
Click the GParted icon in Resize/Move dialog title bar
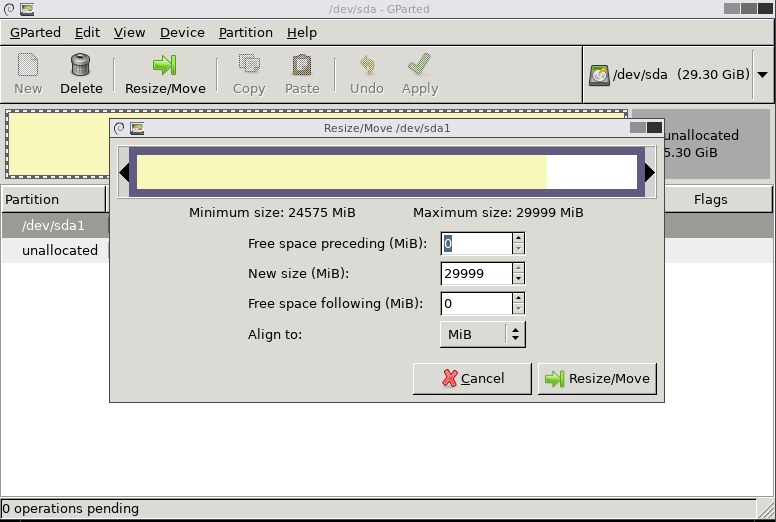pyautogui.click(x=137, y=129)
